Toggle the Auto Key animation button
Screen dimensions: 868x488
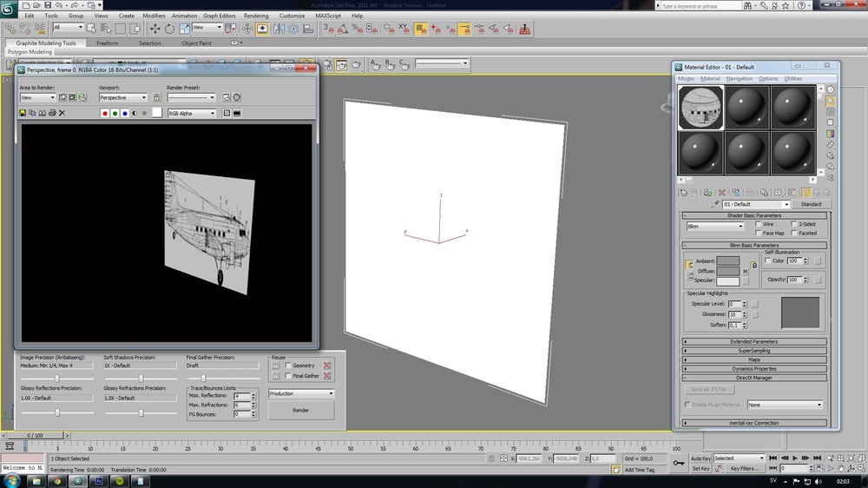point(700,458)
